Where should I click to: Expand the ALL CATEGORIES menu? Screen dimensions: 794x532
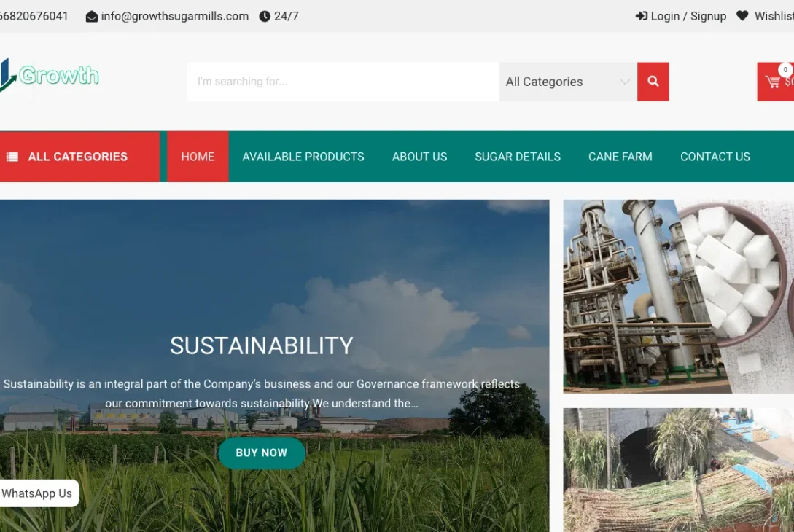coord(77,156)
